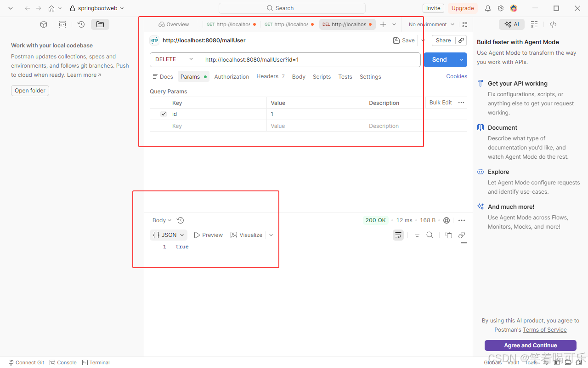
Task: Click the Home icon in top bar
Action: click(x=51, y=8)
